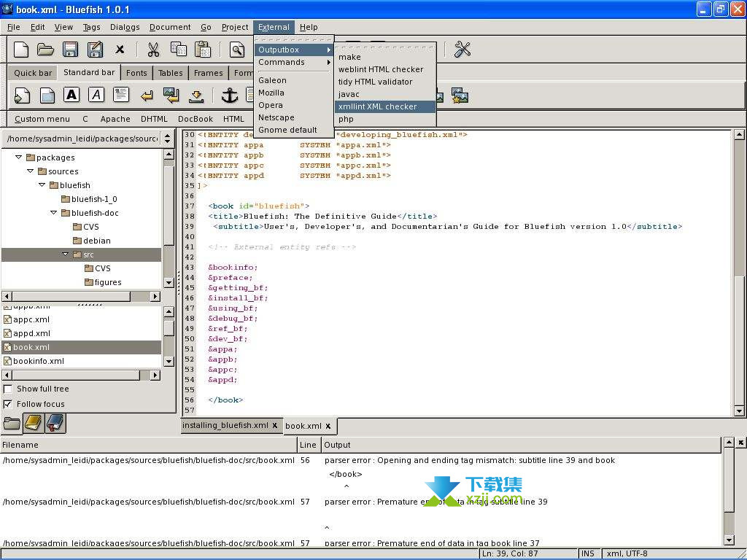
Task: Open the directory path dropdown spinner
Action: point(168,138)
